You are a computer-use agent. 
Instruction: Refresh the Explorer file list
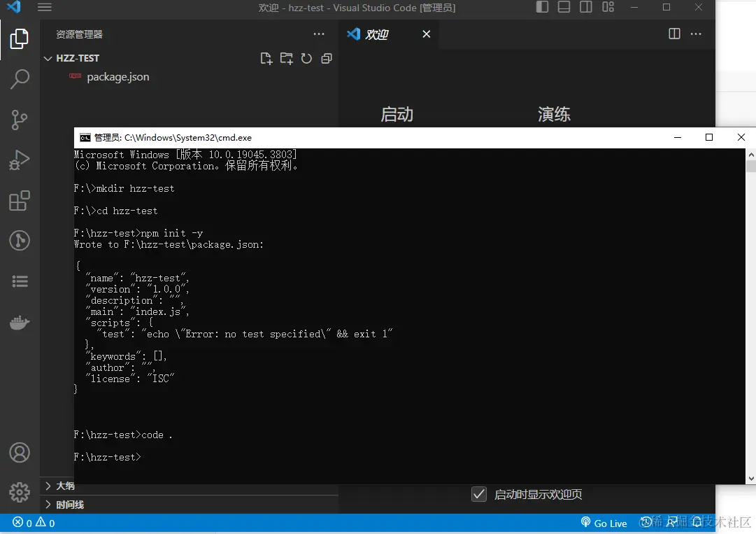pos(306,58)
